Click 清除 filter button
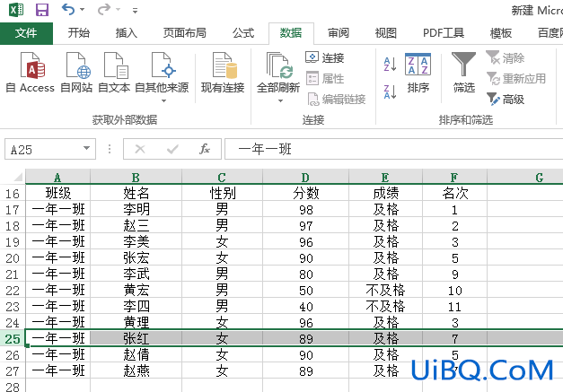This screenshot has height=392, width=563. coord(506,57)
